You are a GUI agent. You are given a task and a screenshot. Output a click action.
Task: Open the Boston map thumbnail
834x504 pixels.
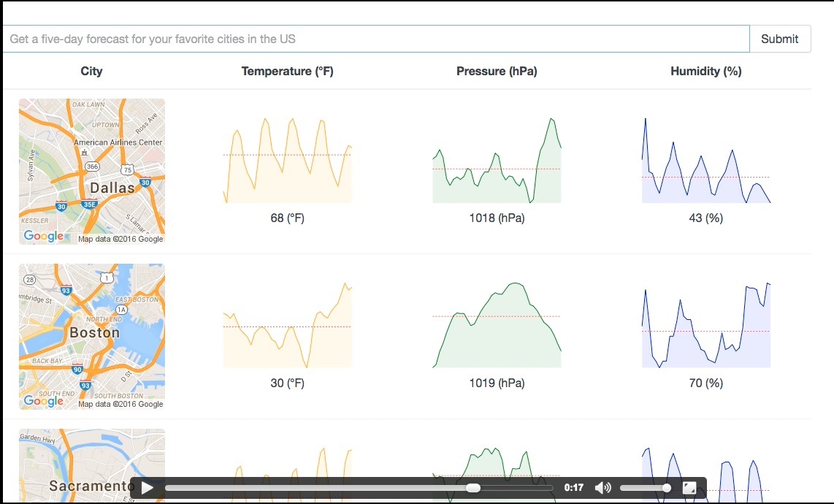92,337
